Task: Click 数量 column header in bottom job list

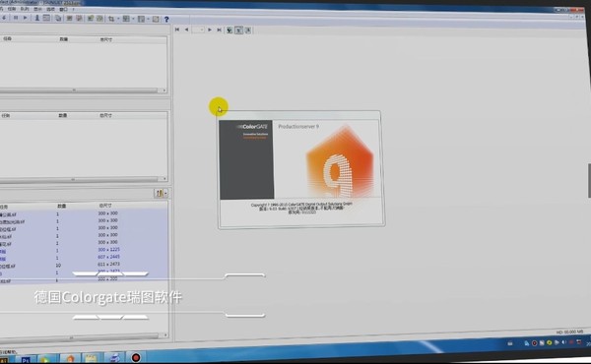Action: tap(61, 206)
